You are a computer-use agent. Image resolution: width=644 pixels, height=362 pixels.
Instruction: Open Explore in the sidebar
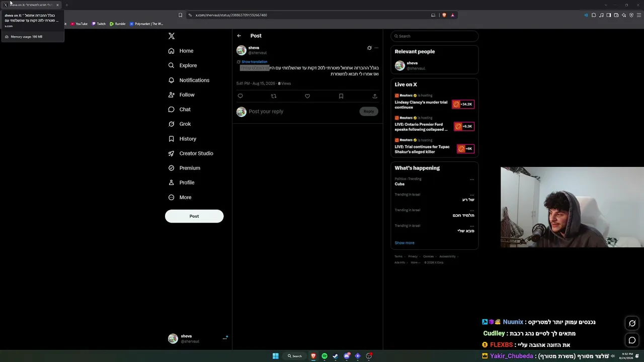pos(183,65)
